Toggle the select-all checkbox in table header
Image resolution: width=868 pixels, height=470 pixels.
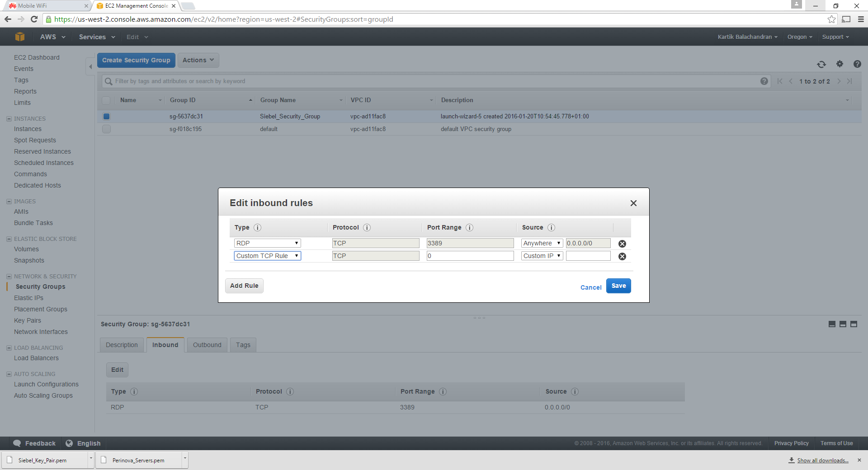coord(106,100)
